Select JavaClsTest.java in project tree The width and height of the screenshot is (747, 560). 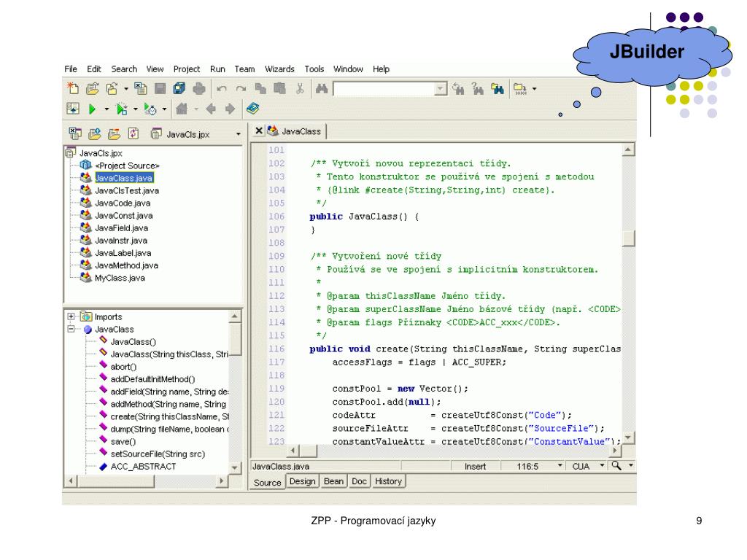click(127, 190)
